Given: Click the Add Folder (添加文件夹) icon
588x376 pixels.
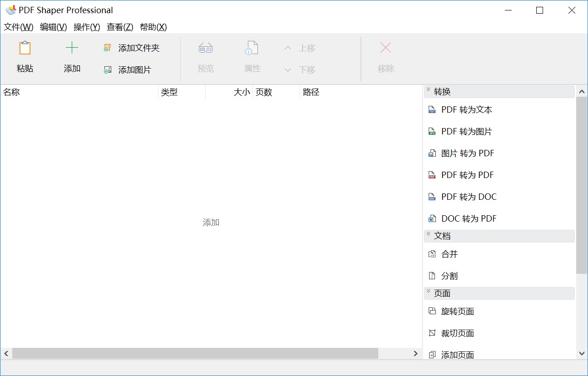Looking at the screenshot, I should (x=107, y=48).
